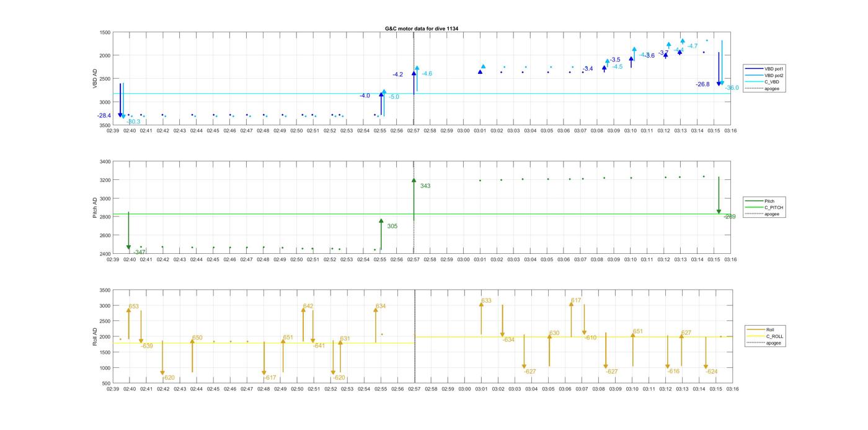Select the "VBD AD" y-axis label
This screenshot has width=868, height=430.
(95, 78)
